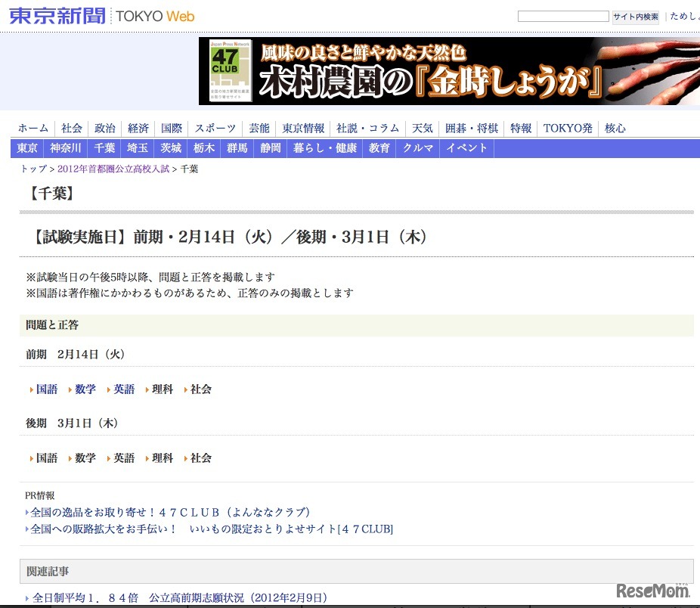Click the 東京新聞 logo

(x=53, y=15)
